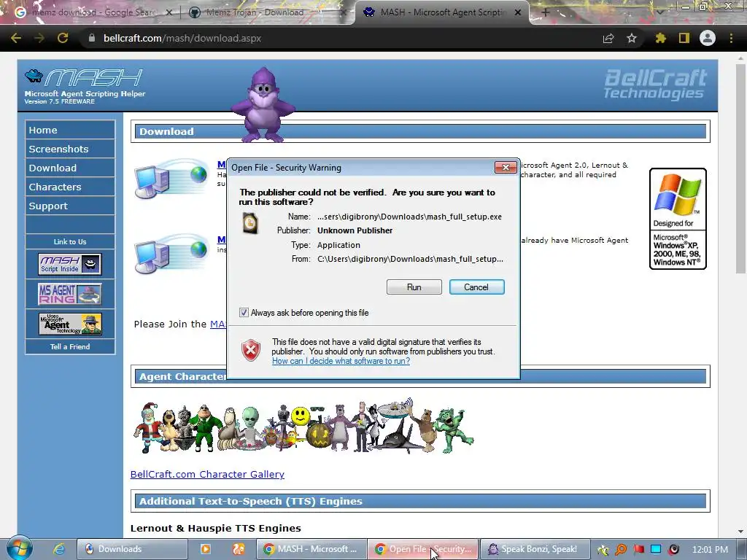Viewport: 747px width, 560px height.
Task: Click the MS Agent Ring badge
Action: coord(70,294)
